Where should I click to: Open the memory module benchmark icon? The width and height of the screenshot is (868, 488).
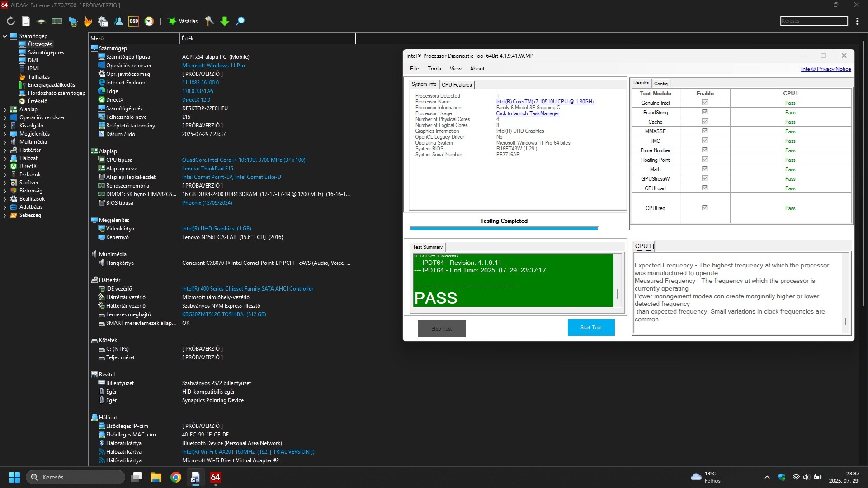pyautogui.click(x=57, y=21)
